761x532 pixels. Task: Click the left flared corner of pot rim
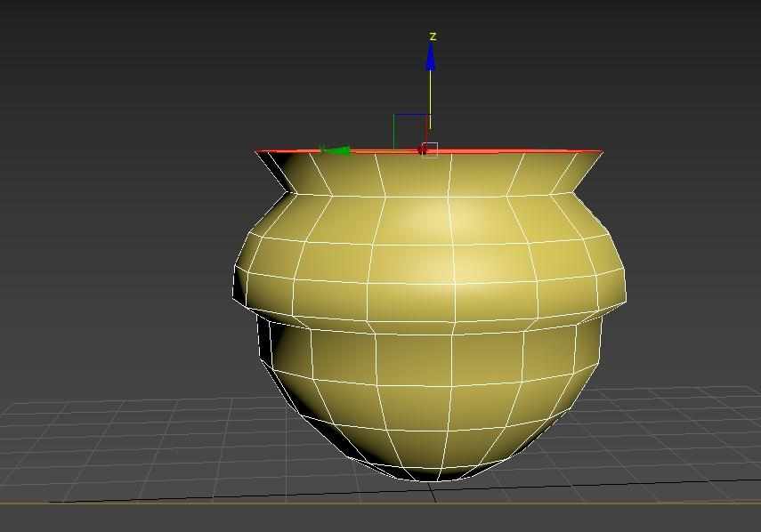coord(258,154)
